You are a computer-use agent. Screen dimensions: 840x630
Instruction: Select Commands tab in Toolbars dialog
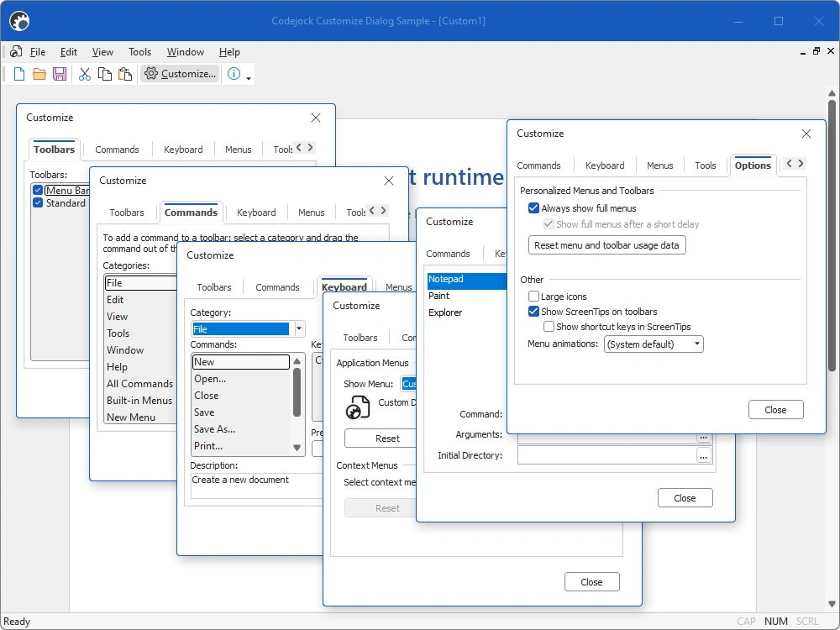click(117, 150)
